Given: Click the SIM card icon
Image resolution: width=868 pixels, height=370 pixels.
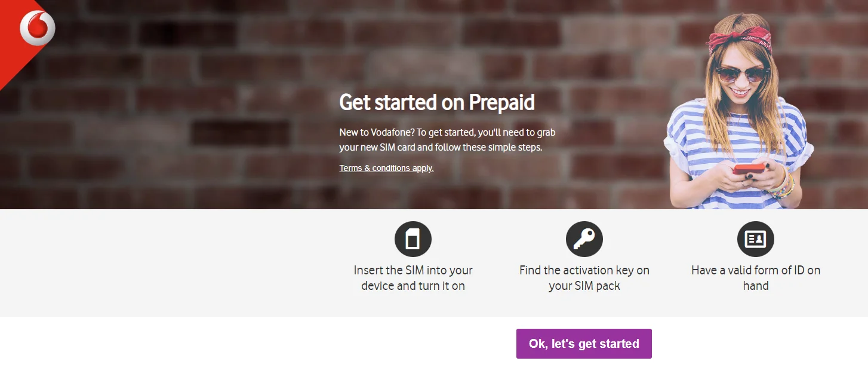Looking at the screenshot, I should click(413, 239).
